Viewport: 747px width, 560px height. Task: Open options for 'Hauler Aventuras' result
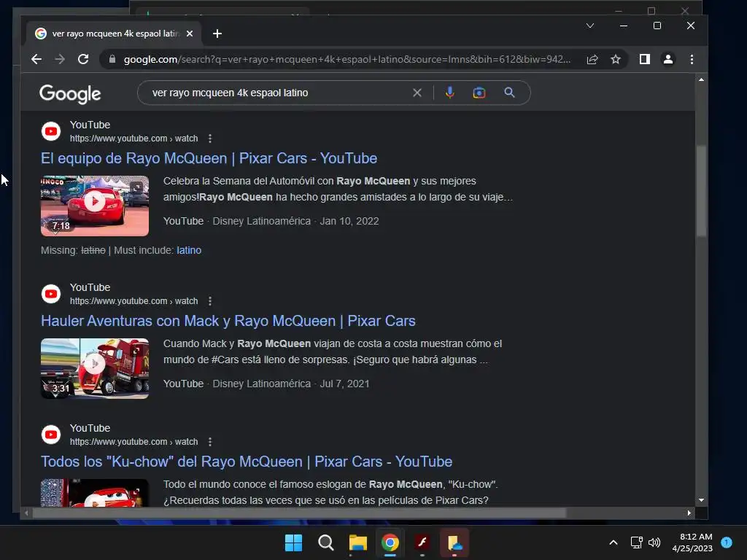coord(210,301)
